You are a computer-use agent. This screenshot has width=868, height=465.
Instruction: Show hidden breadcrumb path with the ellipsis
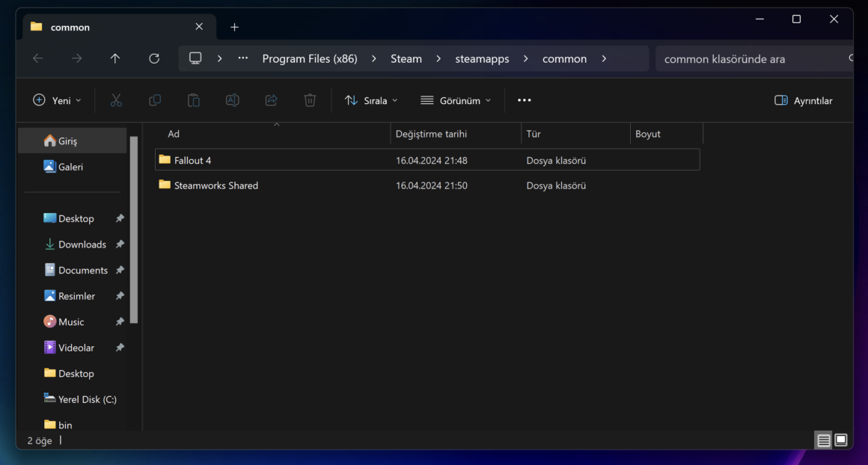click(242, 58)
